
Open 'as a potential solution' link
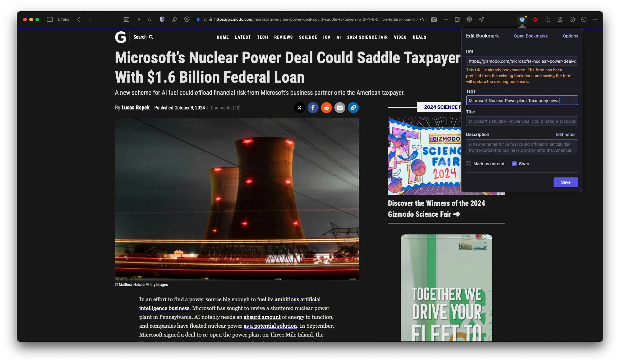click(270, 326)
